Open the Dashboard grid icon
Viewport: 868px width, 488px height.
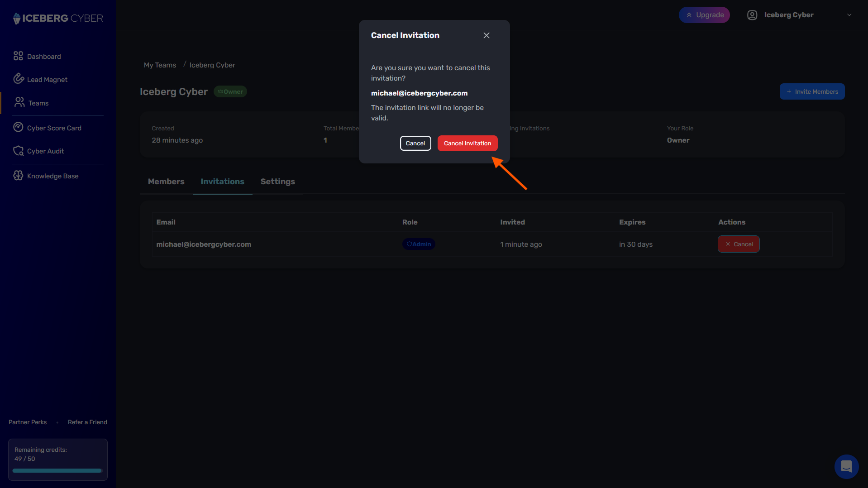18,56
